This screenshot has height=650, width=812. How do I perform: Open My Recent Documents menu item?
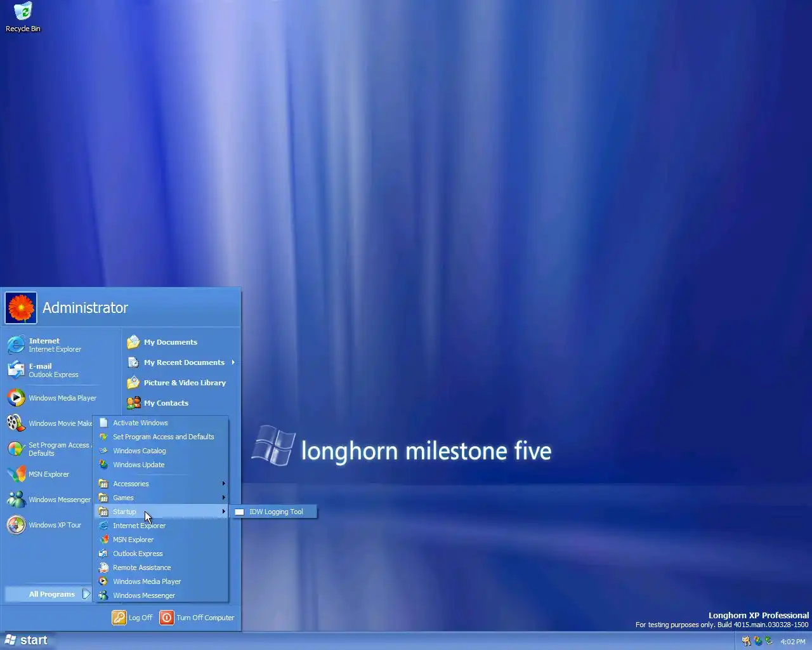pyautogui.click(x=181, y=362)
